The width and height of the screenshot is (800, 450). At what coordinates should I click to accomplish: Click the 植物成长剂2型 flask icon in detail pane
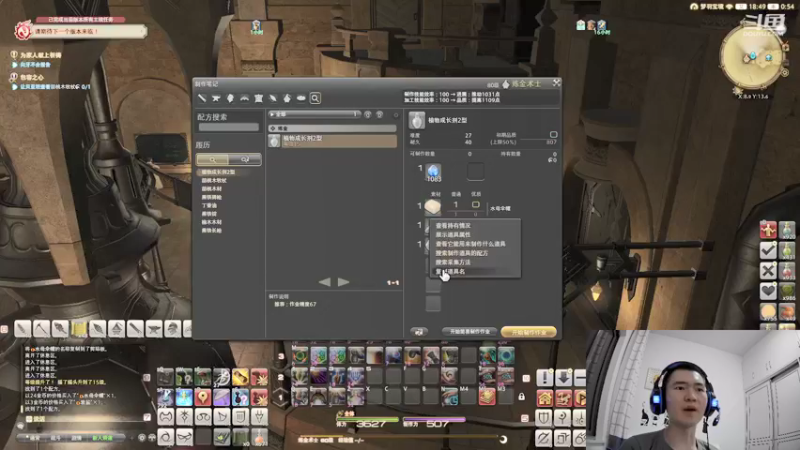tap(416, 120)
